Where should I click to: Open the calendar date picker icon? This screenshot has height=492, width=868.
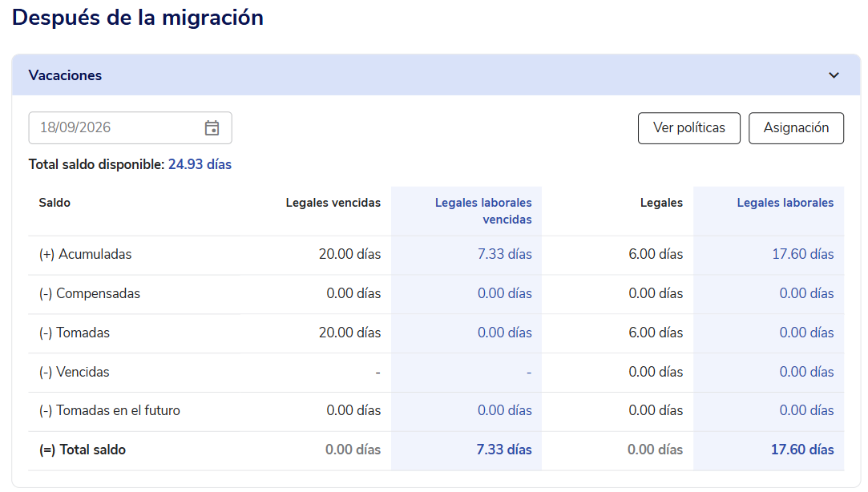(212, 128)
